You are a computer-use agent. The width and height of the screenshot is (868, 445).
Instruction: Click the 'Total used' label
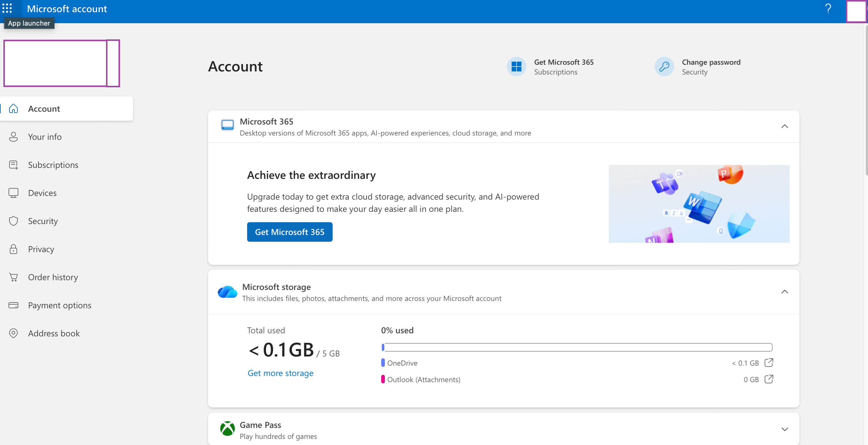click(266, 330)
